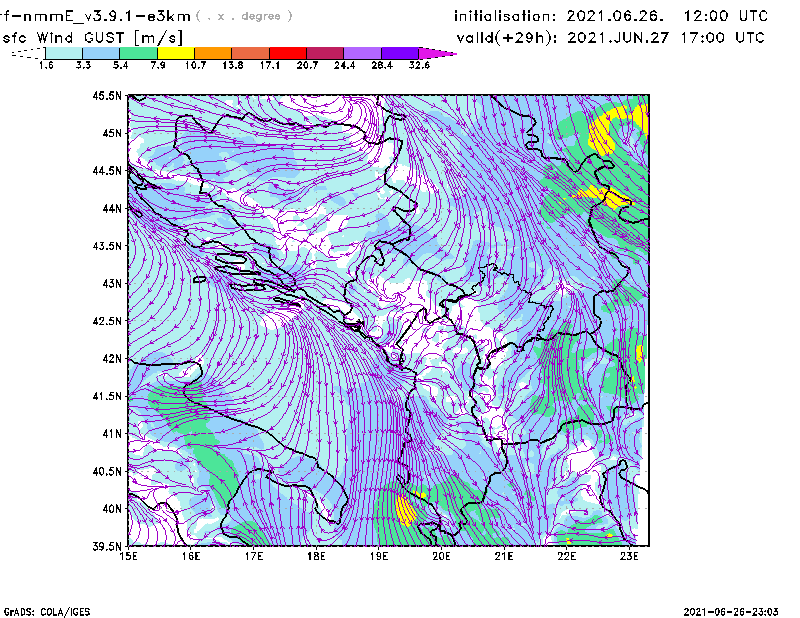Click the light purple 24.4–28.4 legend swatch
The width and height of the screenshot is (800, 618).
tap(363, 53)
